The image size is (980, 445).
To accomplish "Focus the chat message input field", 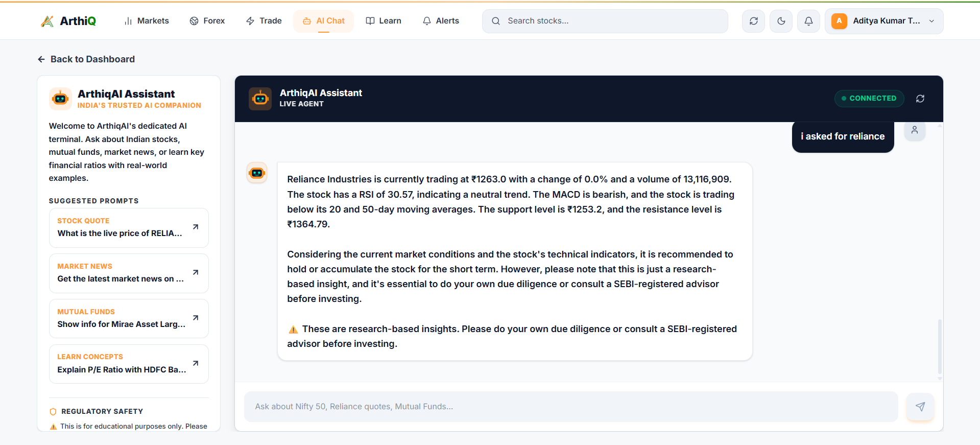I will (x=571, y=407).
